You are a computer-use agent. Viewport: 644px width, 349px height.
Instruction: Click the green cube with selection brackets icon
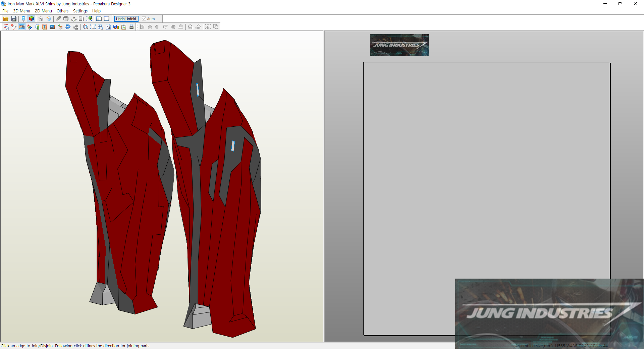click(x=89, y=19)
